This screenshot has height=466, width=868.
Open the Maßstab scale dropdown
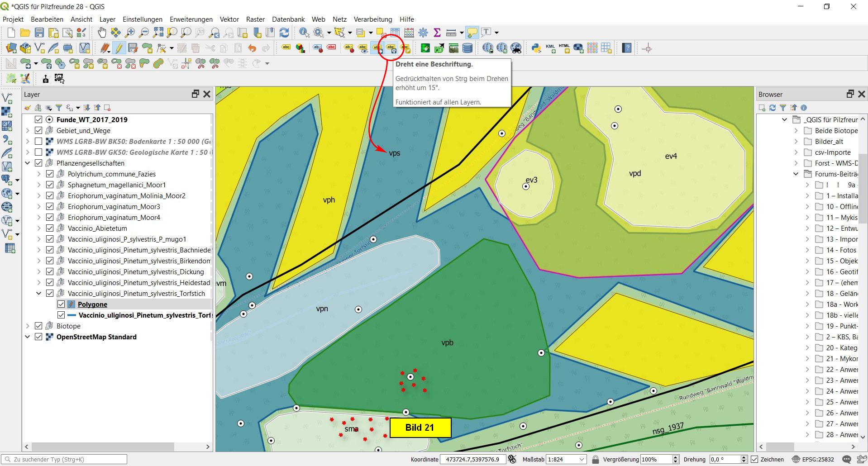581,459
